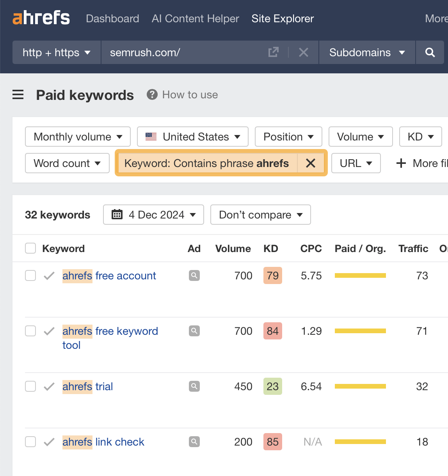The width and height of the screenshot is (448, 476).
Task: Open the United States country selector
Action: [192, 137]
